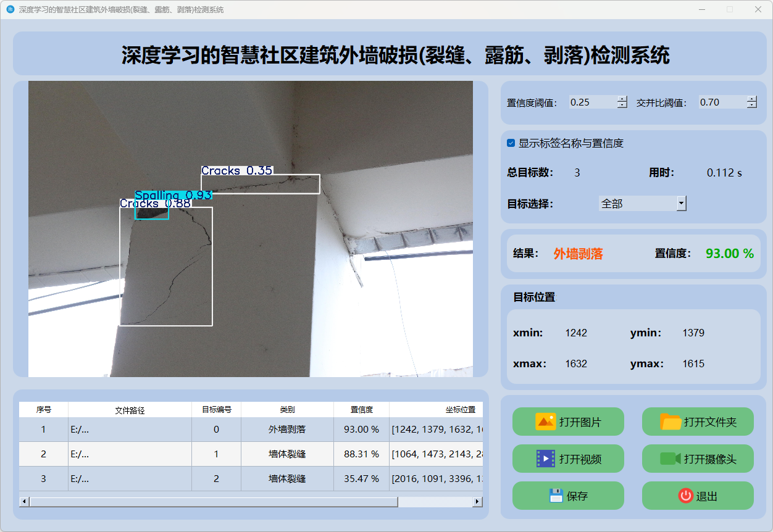Click the Spalling 0.93 label on image
Viewport: 773px width, 532px height.
coord(173,194)
